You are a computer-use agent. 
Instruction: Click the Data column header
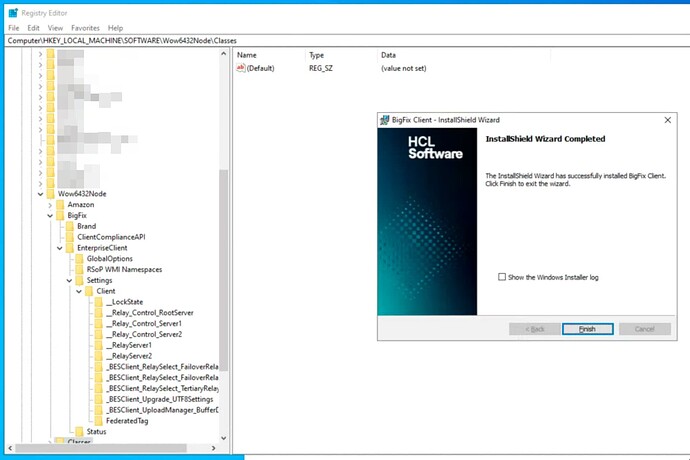[x=390, y=54]
